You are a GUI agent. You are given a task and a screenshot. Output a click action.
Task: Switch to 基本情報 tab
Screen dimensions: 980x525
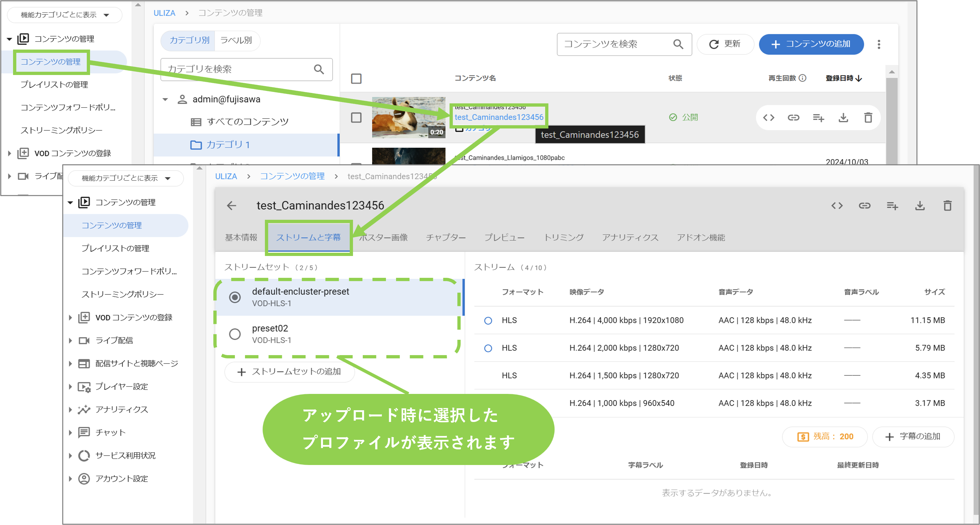[241, 238]
